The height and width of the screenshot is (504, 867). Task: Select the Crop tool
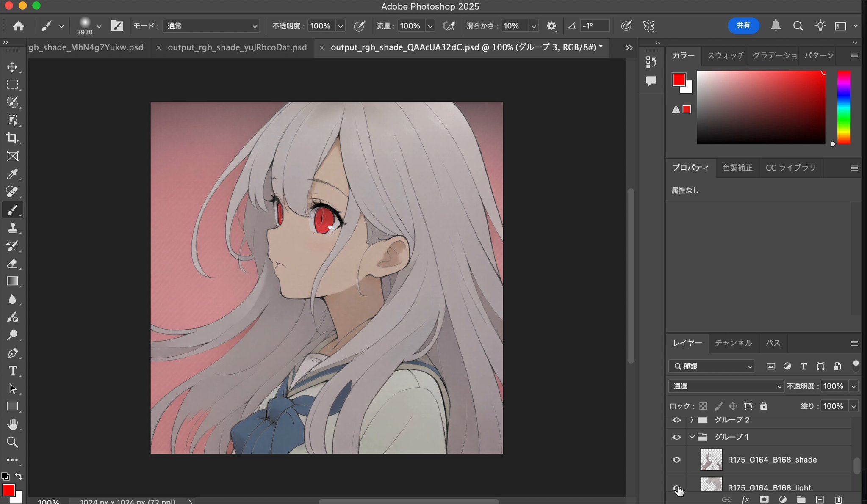[x=12, y=138]
